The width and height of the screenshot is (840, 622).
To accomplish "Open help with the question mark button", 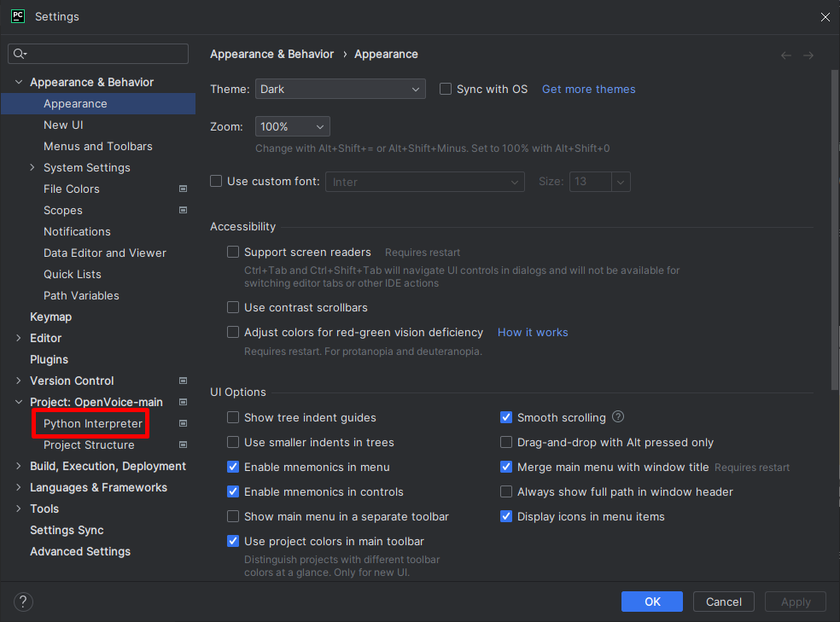I will click(23, 602).
